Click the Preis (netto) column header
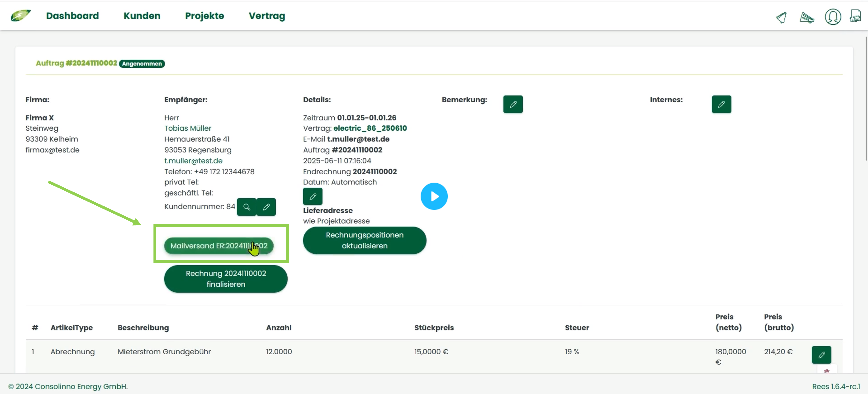 [x=729, y=322]
